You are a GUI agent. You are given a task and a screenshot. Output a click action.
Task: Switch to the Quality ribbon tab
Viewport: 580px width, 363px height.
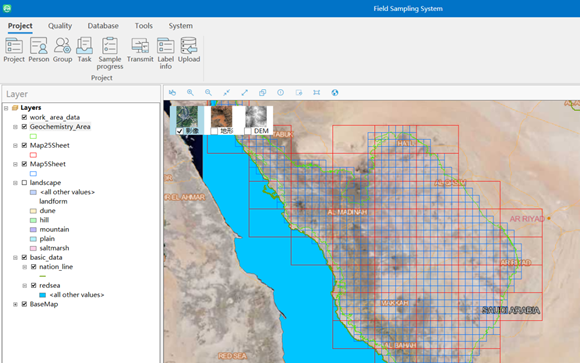(x=60, y=26)
